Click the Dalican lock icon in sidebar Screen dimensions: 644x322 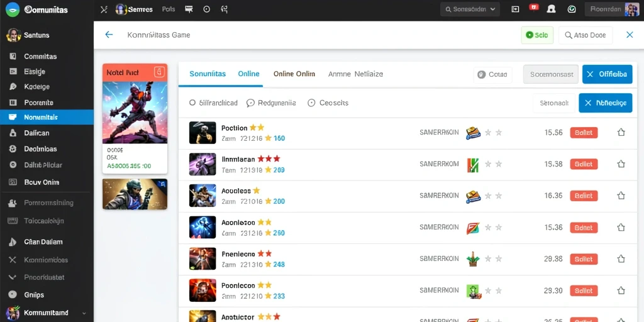click(x=13, y=133)
